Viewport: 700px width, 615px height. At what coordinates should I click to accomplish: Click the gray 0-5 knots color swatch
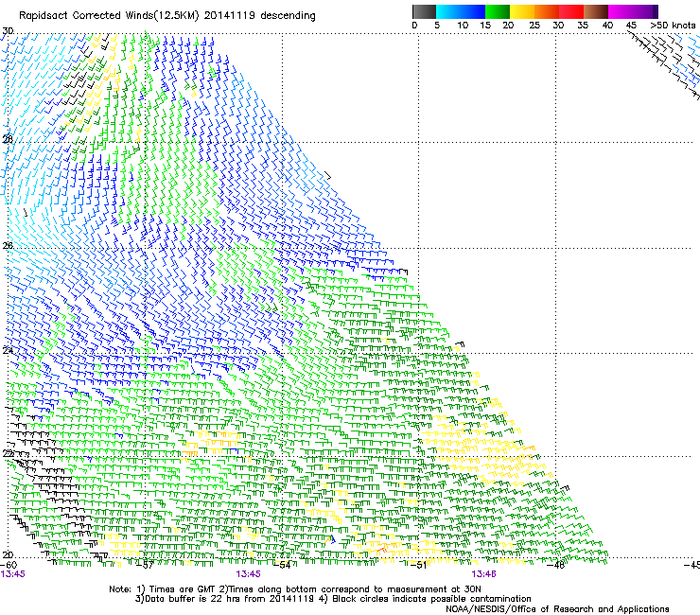click(424, 11)
